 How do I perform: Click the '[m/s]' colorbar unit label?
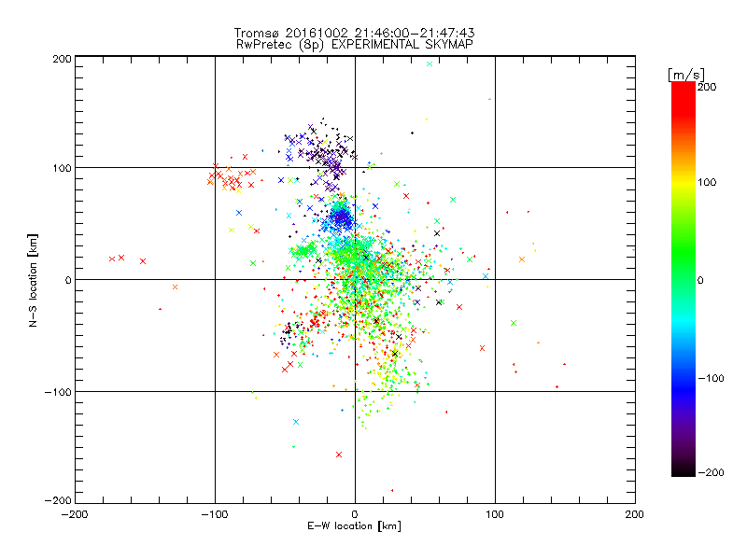pyautogui.click(x=686, y=75)
